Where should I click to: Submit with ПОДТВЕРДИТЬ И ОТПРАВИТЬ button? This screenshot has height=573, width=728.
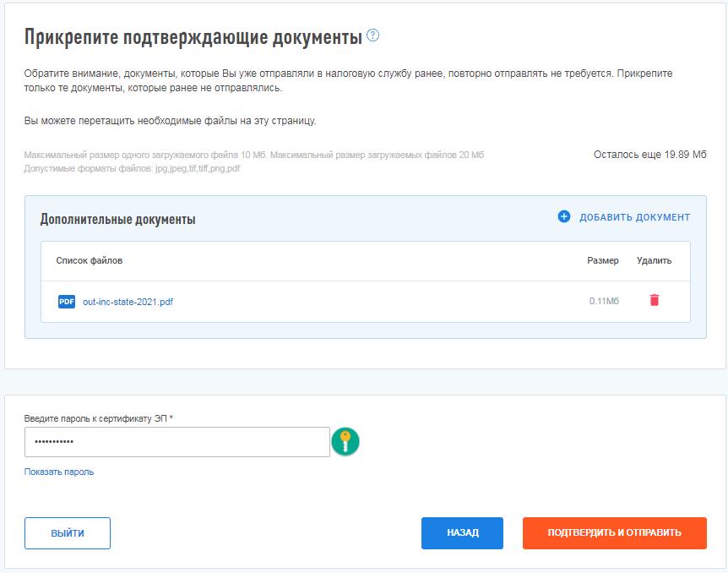point(614,533)
